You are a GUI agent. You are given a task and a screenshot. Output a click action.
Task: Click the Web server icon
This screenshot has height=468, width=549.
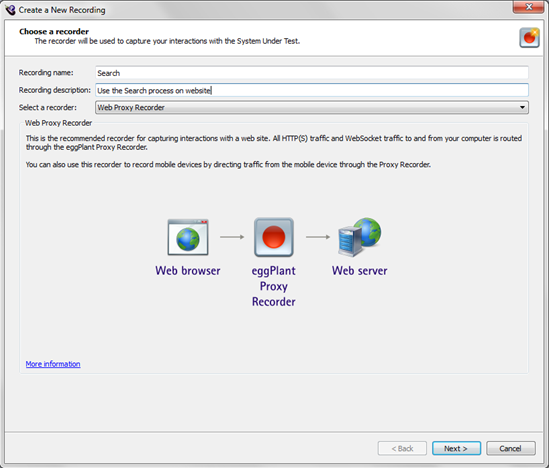coord(360,237)
